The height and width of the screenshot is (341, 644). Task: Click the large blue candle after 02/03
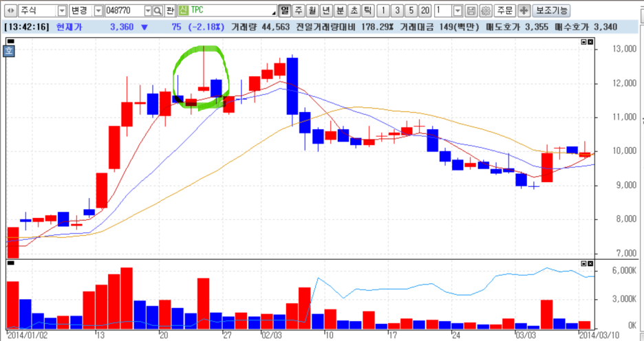point(292,86)
